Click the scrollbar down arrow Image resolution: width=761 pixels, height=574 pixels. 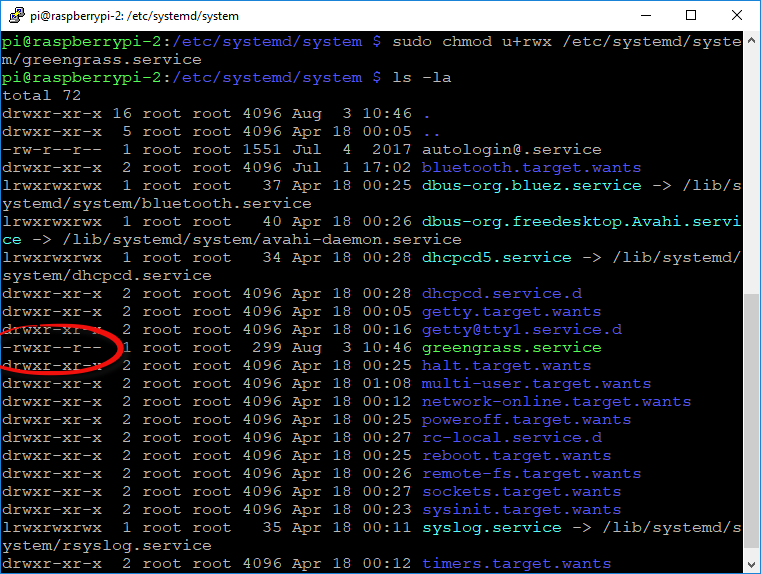[751, 565]
